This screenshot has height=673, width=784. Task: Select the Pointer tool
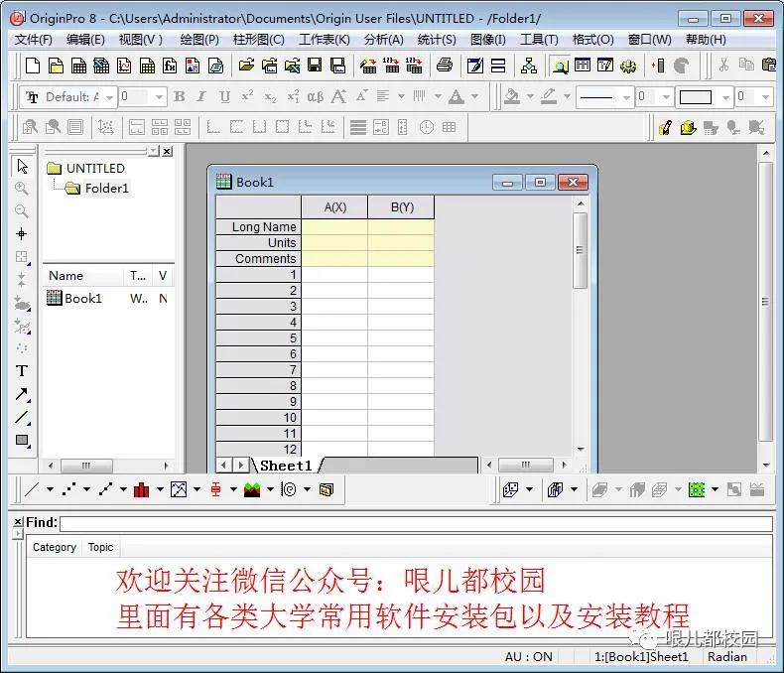tap(22, 166)
